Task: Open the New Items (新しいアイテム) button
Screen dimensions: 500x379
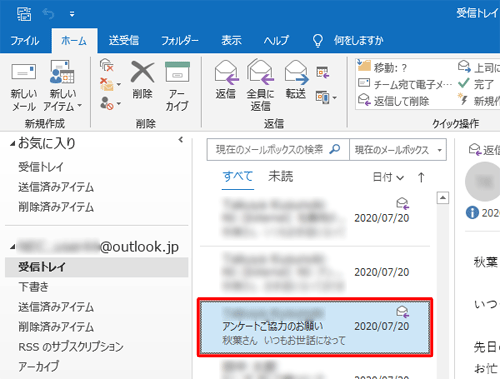Action: coord(62,86)
